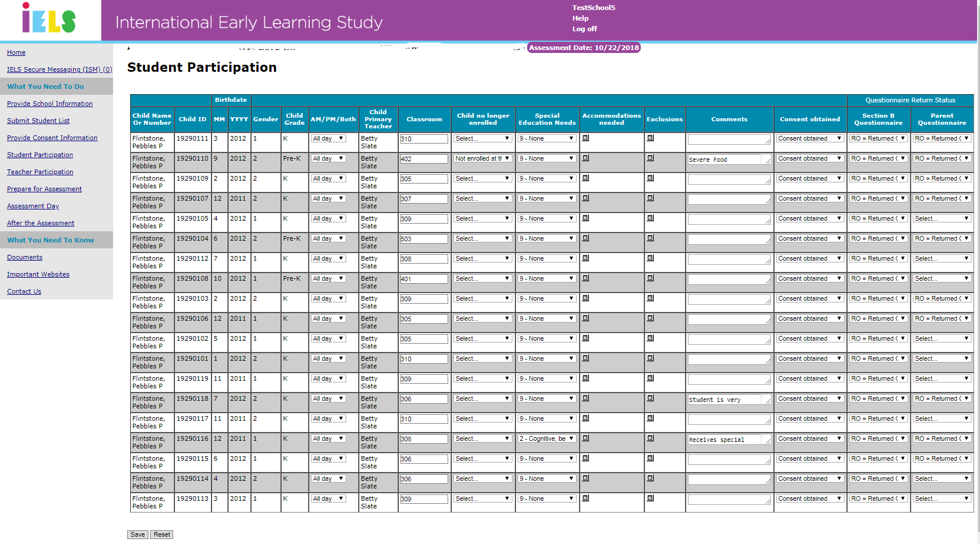Screen dimensions: 980x552
Task: Open Student Participation in sidebar
Action: coord(40,155)
